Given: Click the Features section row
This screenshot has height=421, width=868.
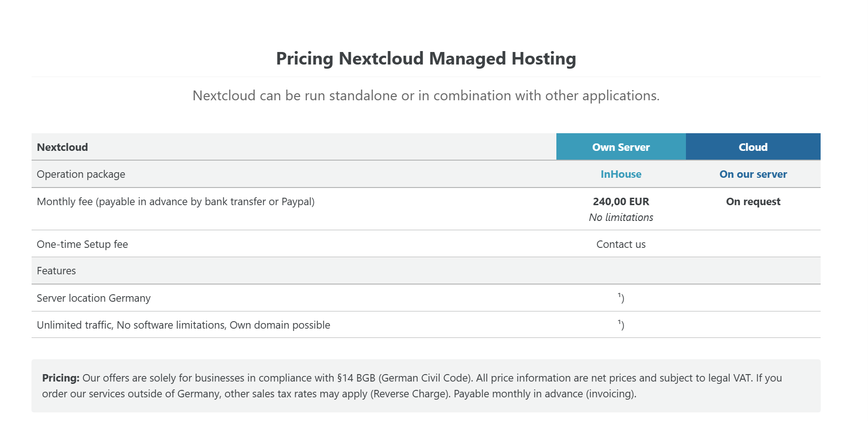Looking at the screenshot, I should pos(426,271).
